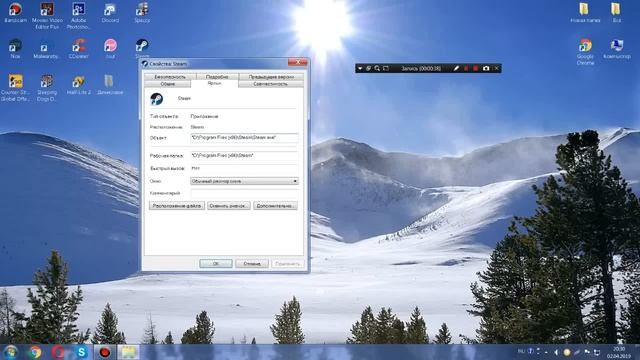This screenshot has height=360, width=640.
Task: Click into the Рабочая папка field
Action: coord(244,156)
